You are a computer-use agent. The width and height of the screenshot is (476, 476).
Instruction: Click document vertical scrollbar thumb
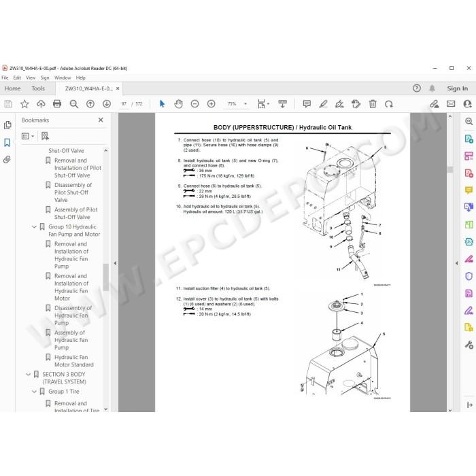pyautogui.click(x=450, y=170)
